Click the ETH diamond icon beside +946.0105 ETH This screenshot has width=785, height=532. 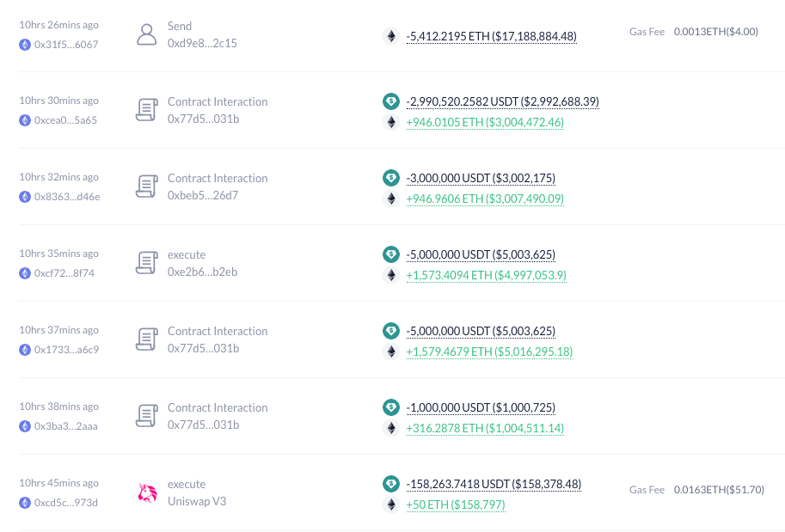click(x=391, y=122)
